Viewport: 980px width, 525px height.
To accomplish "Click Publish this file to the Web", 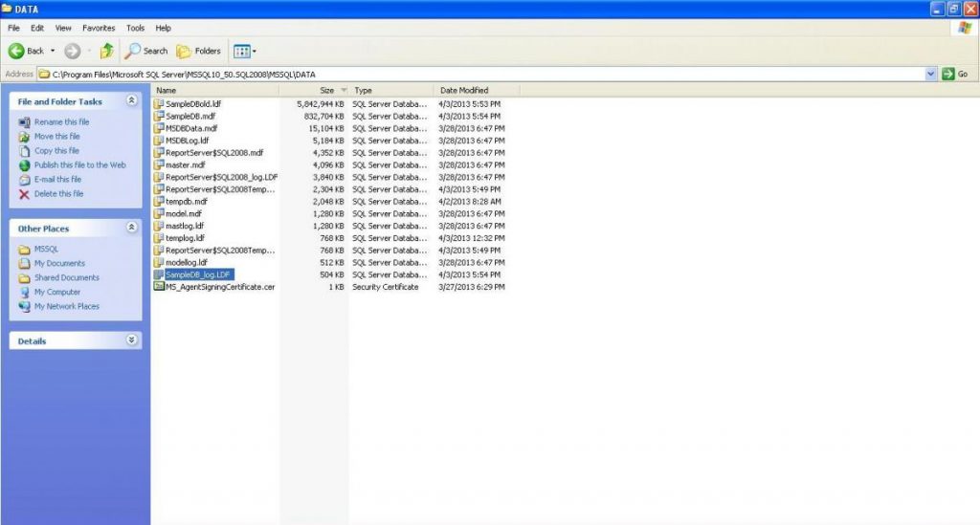I will [80, 164].
